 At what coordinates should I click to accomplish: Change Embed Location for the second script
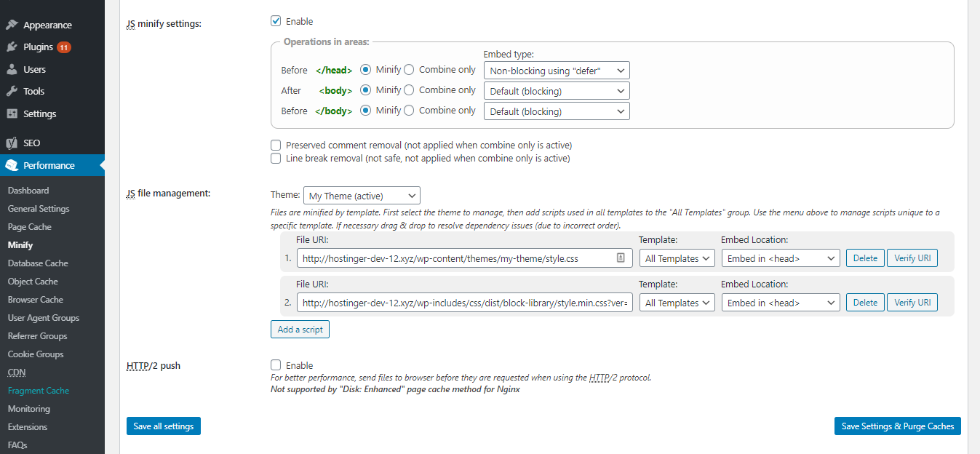point(780,302)
